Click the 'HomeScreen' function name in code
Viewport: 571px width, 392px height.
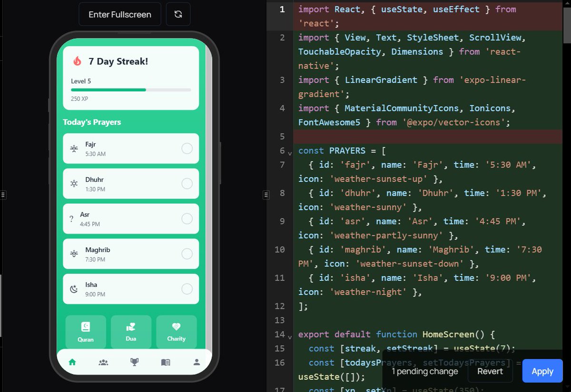448,334
